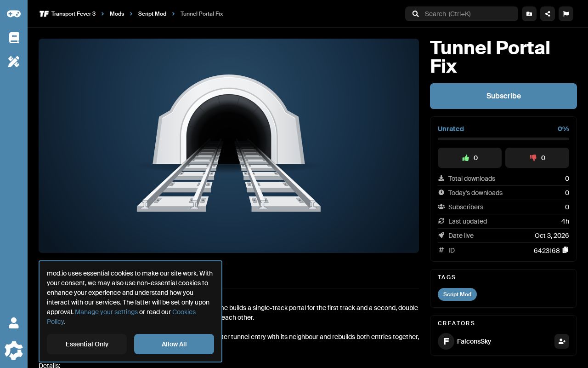Open Manage your settings link
The image size is (588, 368).
[106, 312]
